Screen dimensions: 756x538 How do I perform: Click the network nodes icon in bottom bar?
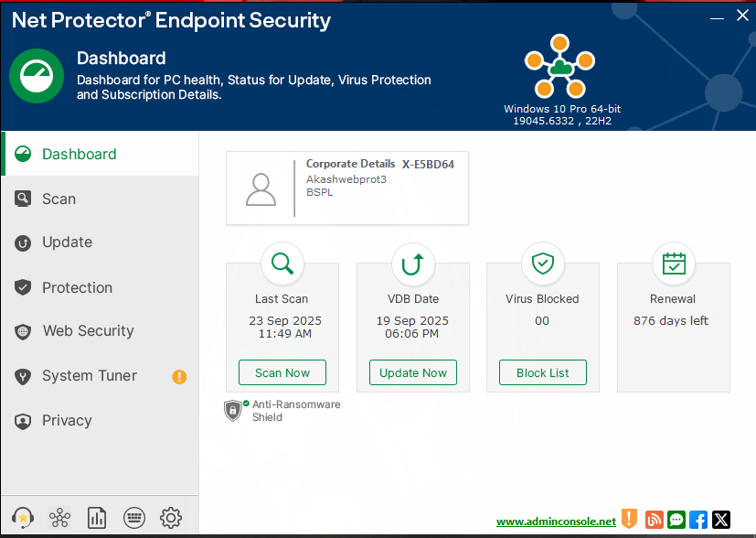(x=60, y=519)
